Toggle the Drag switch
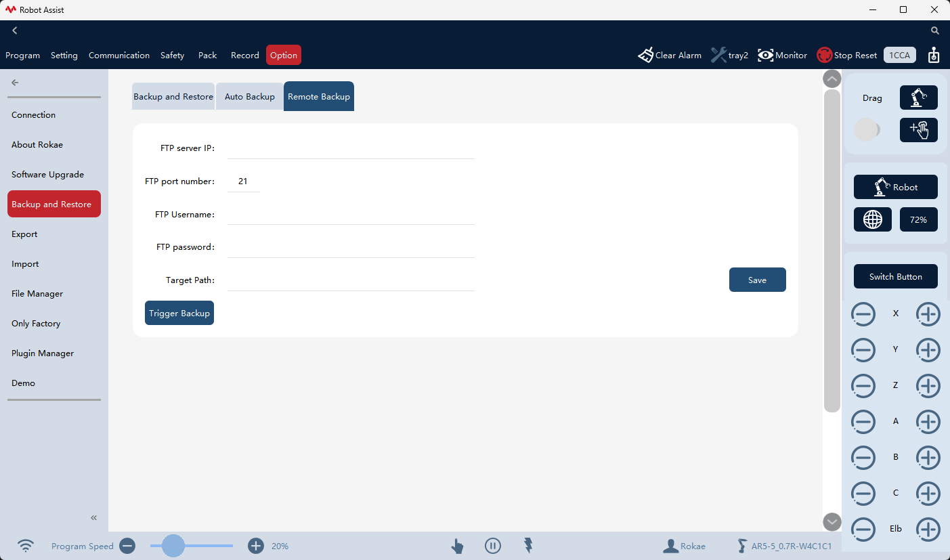Image resolution: width=950 pixels, height=560 pixels. (x=867, y=130)
